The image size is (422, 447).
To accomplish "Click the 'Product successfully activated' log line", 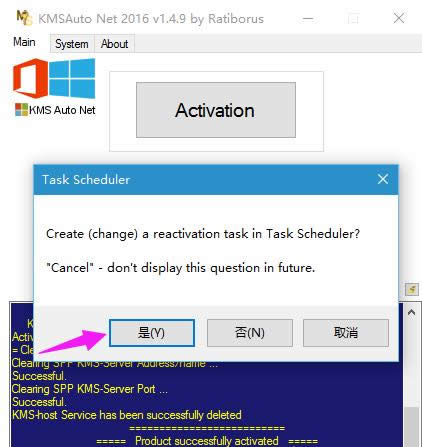I will point(207,441).
